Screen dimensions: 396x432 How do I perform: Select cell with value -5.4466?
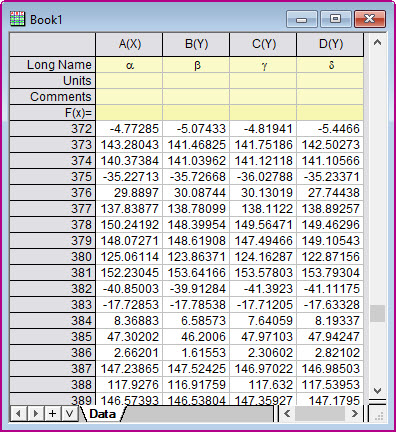pyautogui.click(x=330, y=129)
